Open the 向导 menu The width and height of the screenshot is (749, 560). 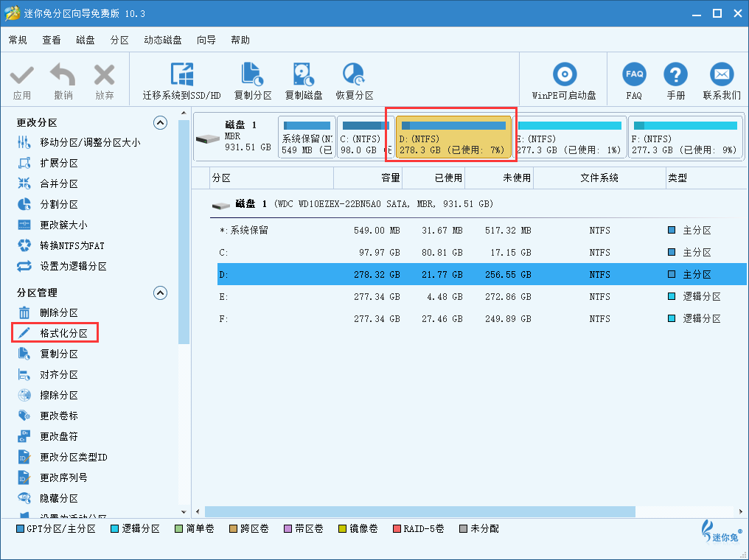(206, 40)
